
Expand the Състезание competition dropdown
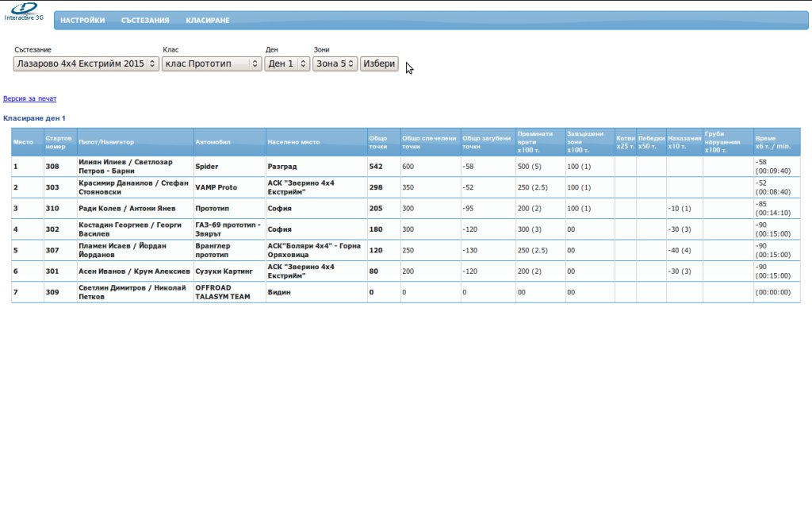pyautogui.click(x=86, y=63)
